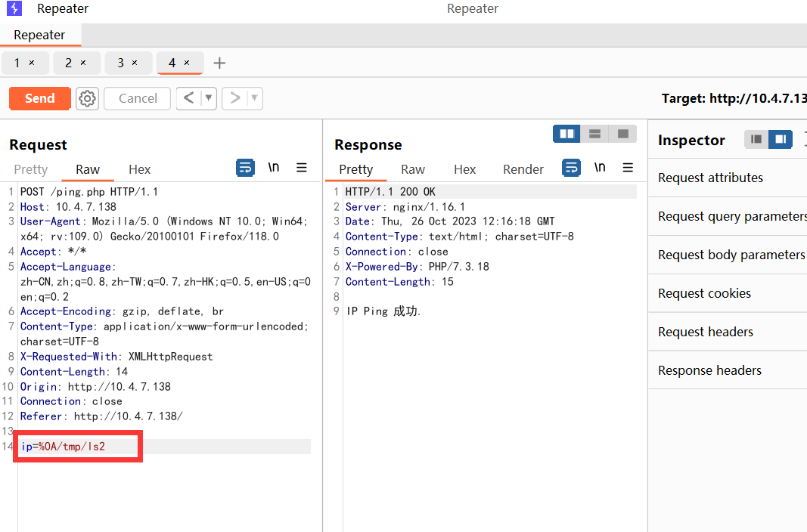Toggle word wrap icon in Request panel
The width and height of the screenshot is (807, 532).
tap(246, 168)
